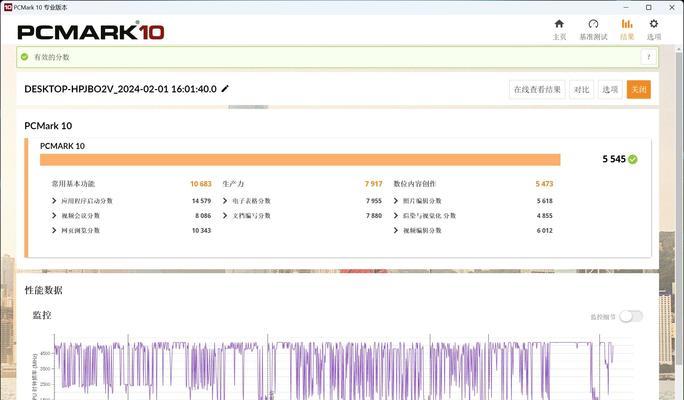Click the 常用基本功能 heading
This screenshot has width=684, height=400.
(x=73, y=184)
